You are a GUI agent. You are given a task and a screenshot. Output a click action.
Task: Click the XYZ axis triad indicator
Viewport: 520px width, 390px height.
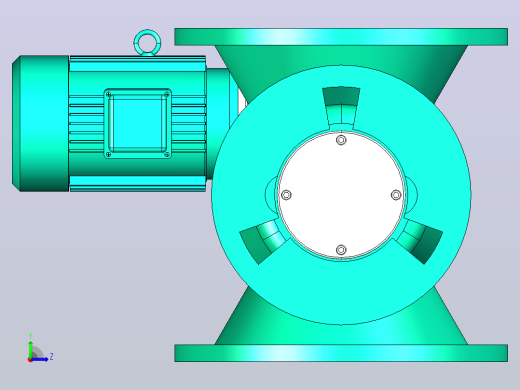point(40,348)
